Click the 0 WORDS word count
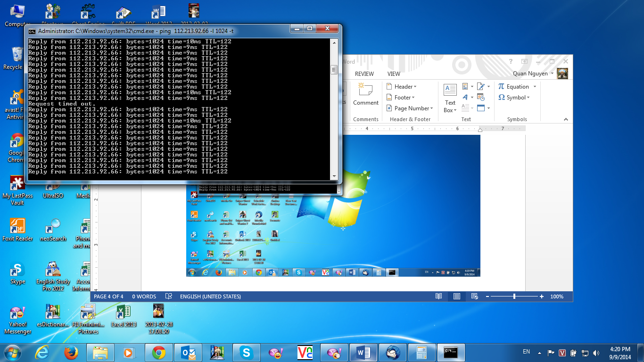This screenshot has width=644, height=362. 144,296
